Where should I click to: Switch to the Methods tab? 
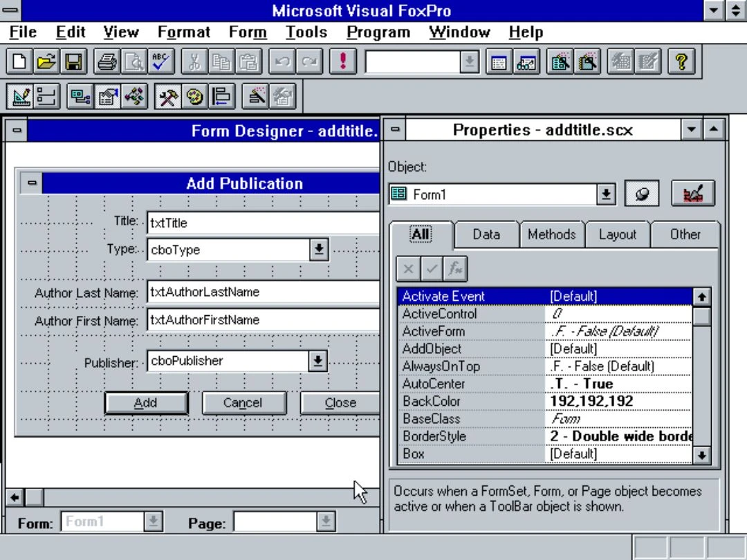point(551,234)
